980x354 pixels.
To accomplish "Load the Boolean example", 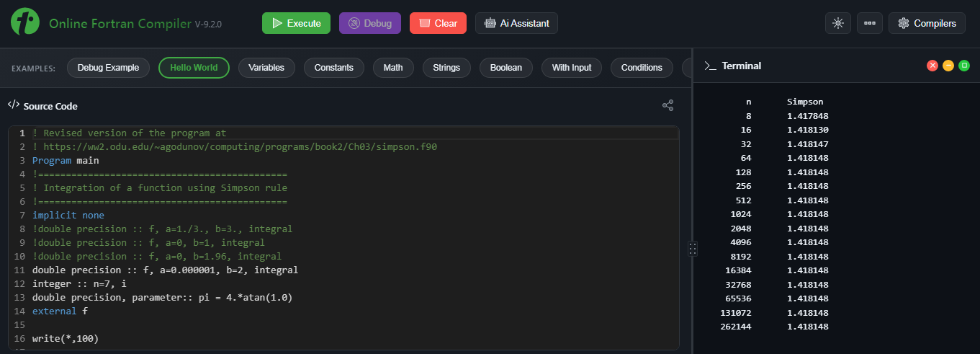I will pyautogui.click(x=506, y=68).
